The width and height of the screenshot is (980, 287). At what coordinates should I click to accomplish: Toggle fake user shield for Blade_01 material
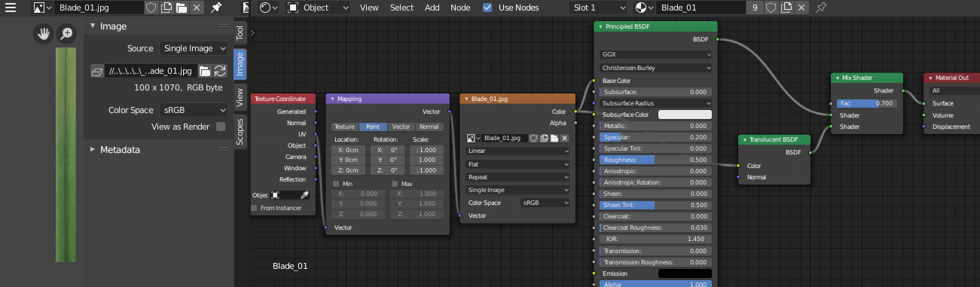tap(771, 8)
